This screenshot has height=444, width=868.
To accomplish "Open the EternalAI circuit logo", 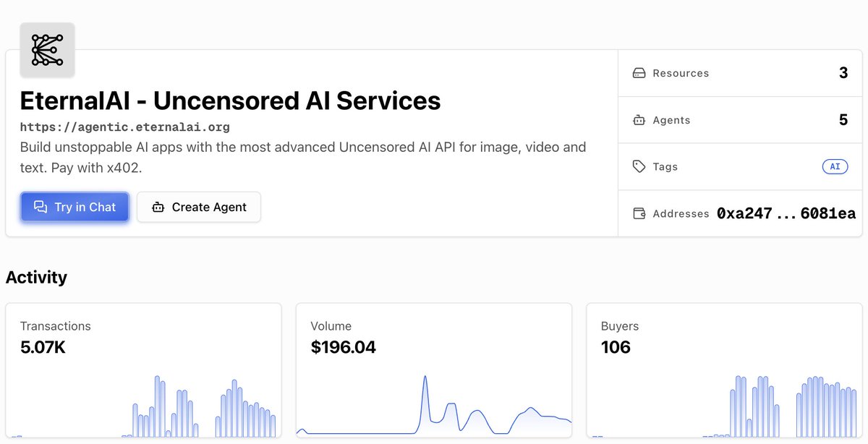I will [x=46, y=50].
